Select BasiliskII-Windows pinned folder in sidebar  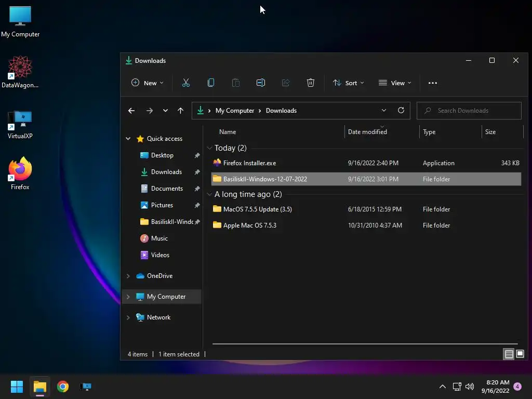point(167,222)
